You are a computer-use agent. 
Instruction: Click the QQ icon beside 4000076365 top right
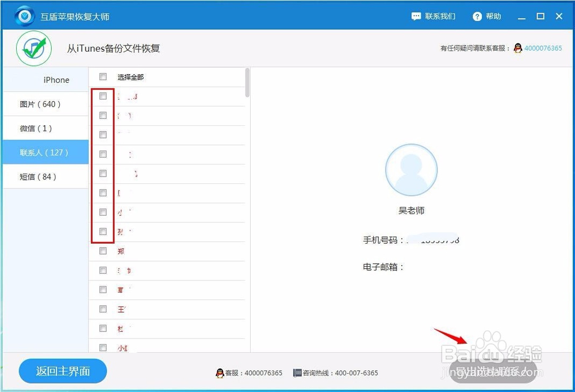517,49
